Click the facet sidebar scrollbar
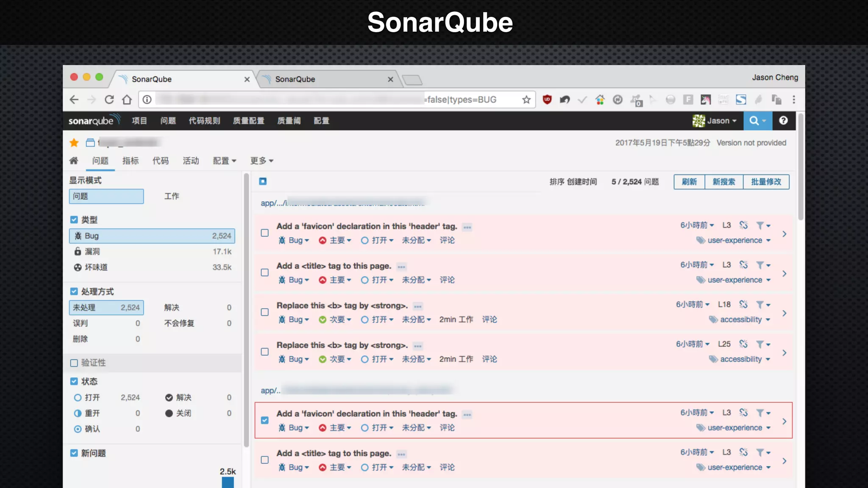The image size is (868, 488). 246,310
